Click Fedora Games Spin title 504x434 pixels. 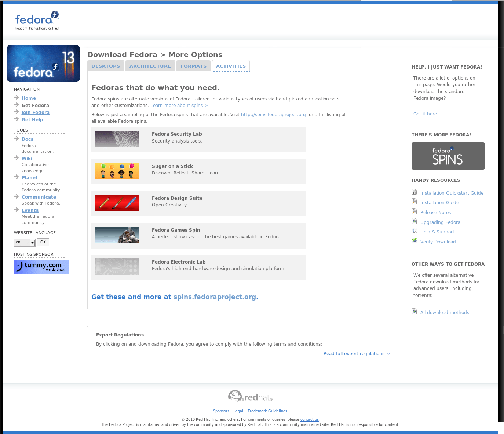pos(176,230)
